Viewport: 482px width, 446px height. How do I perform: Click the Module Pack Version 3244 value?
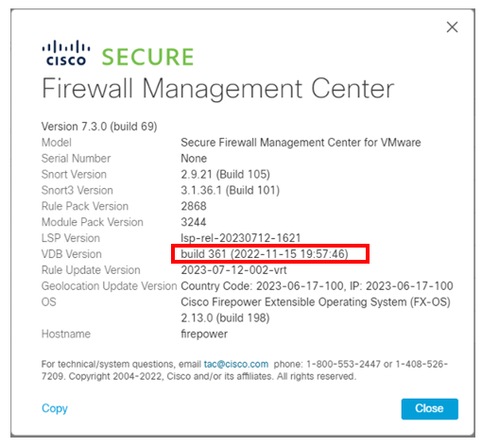[x=193, y=222]
